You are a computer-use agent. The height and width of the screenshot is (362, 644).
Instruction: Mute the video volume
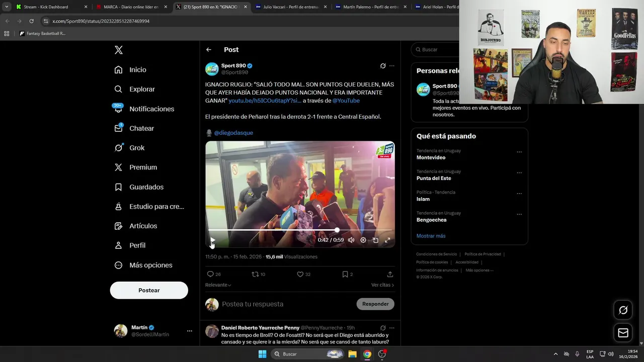coord(351,240)
